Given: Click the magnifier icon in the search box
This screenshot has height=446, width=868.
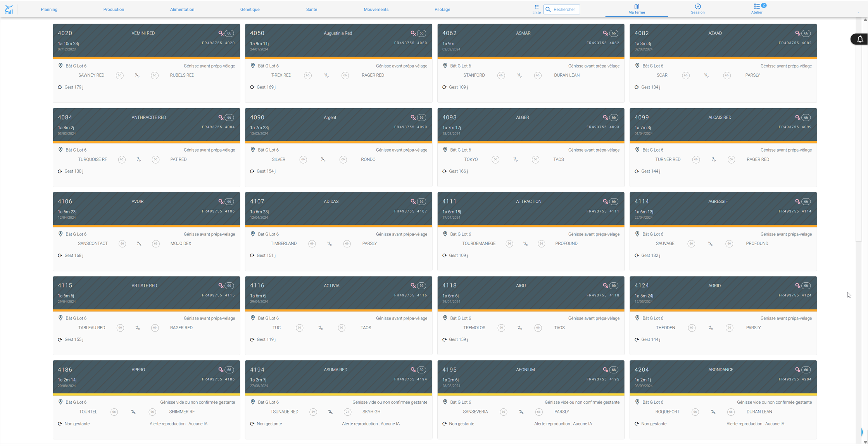Looking at the screenshot, I should 548,9.
